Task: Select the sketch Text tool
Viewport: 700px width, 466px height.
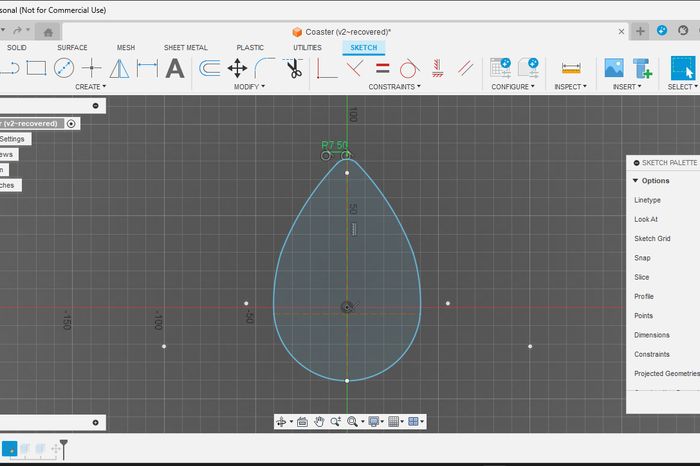Action: [x=175, y=68]
